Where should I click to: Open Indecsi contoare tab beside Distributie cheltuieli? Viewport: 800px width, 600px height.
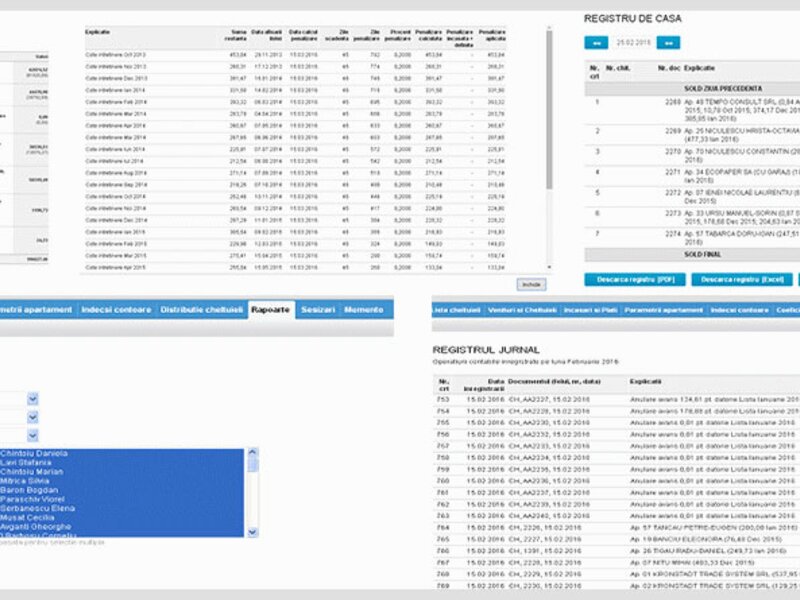116,310
